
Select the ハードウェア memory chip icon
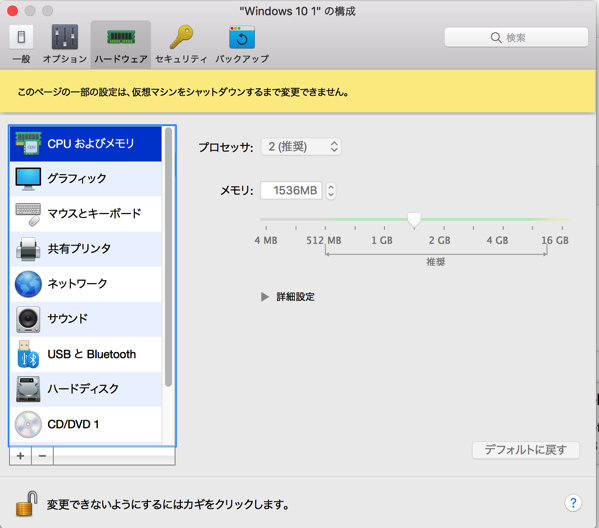pyautogui.click(x=121, y=37)
